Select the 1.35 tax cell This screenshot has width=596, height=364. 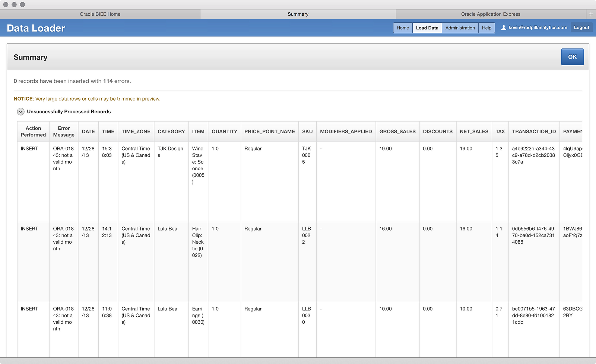point(500,182)
